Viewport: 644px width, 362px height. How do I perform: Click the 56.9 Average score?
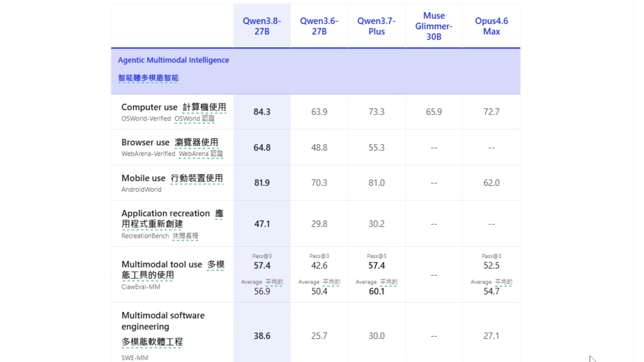pos(262,291)
